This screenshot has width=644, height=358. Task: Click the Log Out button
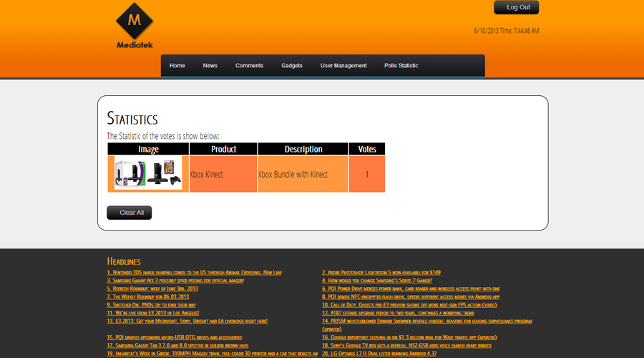(x=516, y=7)
